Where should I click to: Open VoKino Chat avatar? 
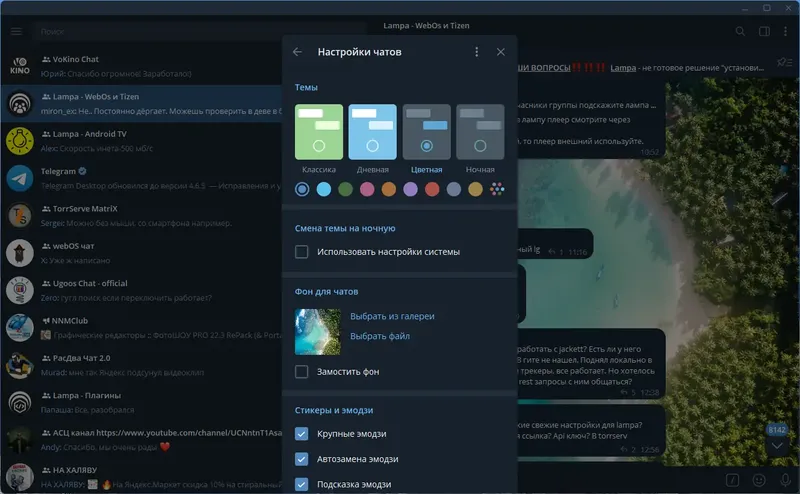(x=20, y=66)
